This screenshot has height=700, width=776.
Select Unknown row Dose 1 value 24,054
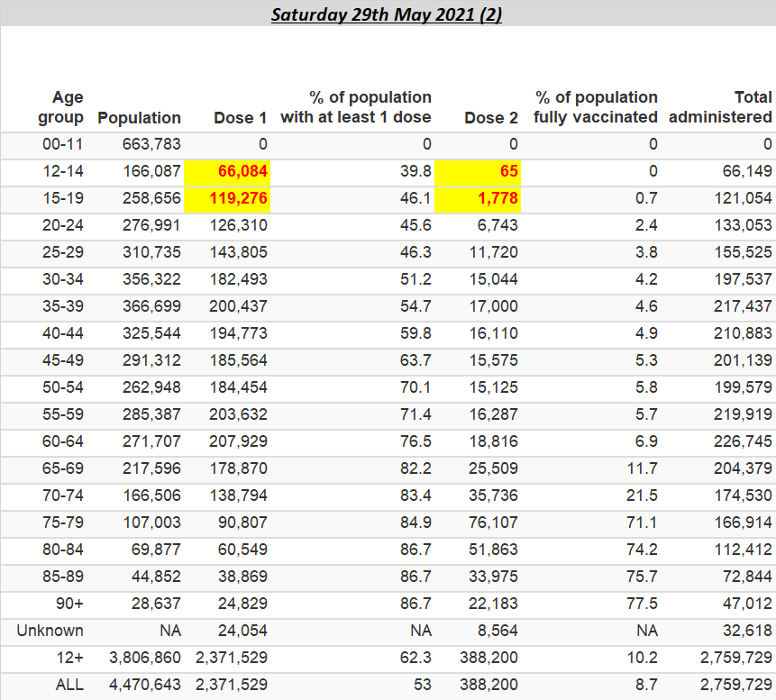pyautogui.click(x=243, y=631)
